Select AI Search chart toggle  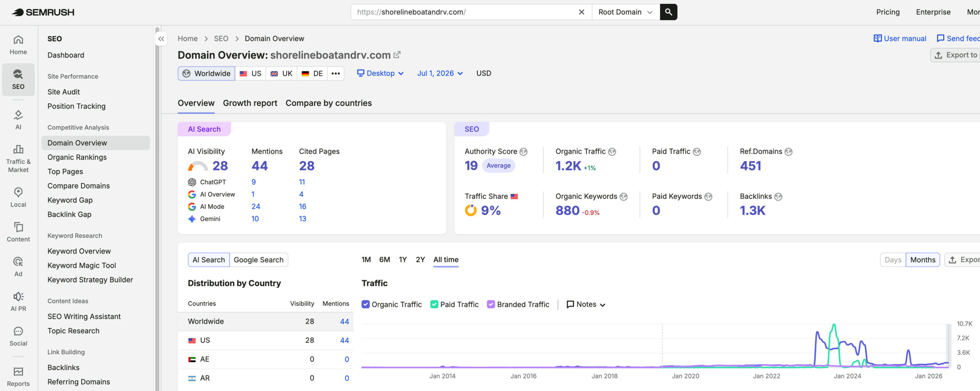coord(209,260)
